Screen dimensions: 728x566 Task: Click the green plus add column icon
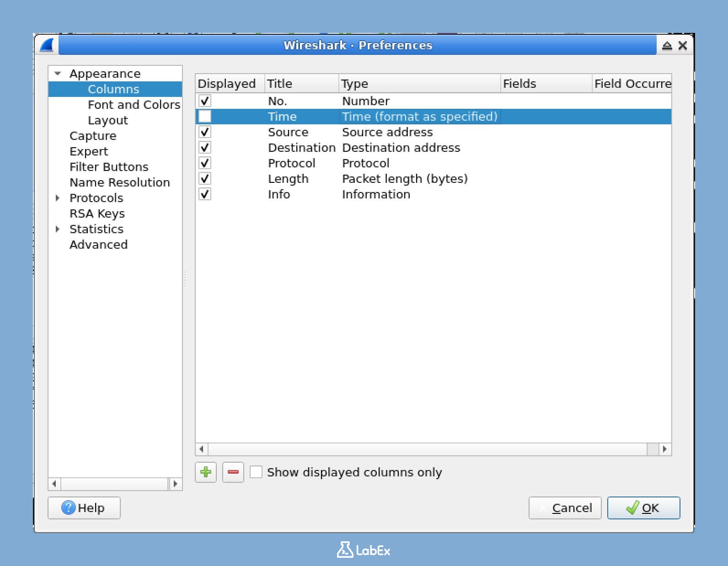pyautogui.click(x=206, y=472)
